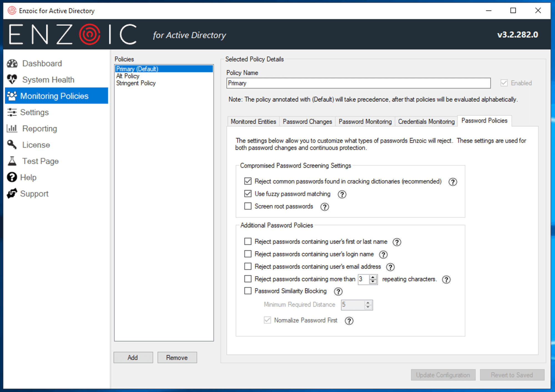Open help for cracking dictionaries option
Screen dimensions: 555x392
click(x=453, y=182)
